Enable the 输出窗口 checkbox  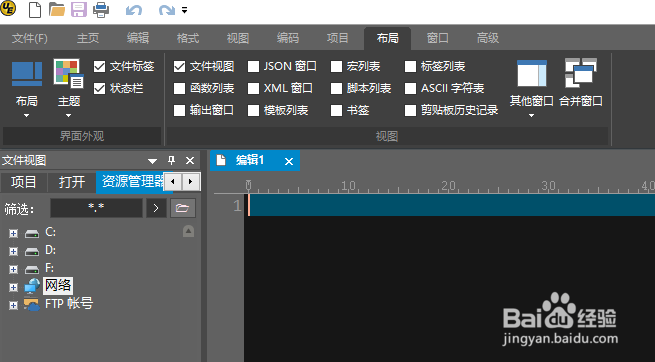click(x=179, y=111)
